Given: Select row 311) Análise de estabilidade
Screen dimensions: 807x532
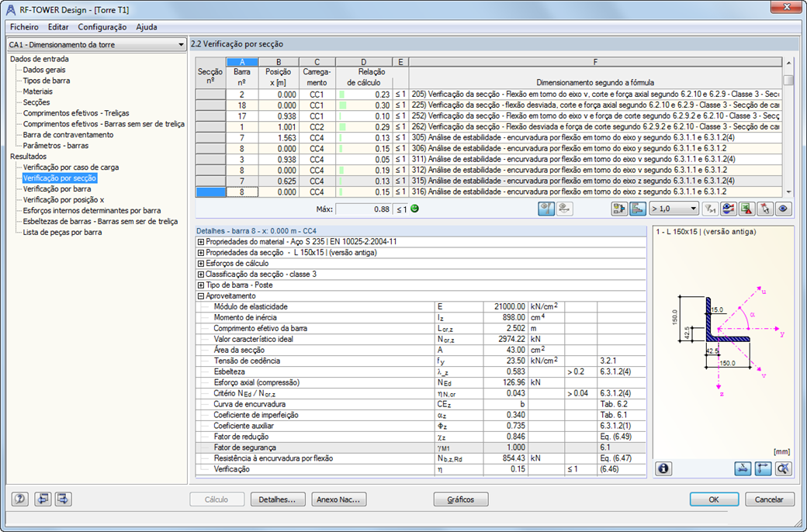Looking at the screenshot, I should pyautogui.click(x=489, y=159).
